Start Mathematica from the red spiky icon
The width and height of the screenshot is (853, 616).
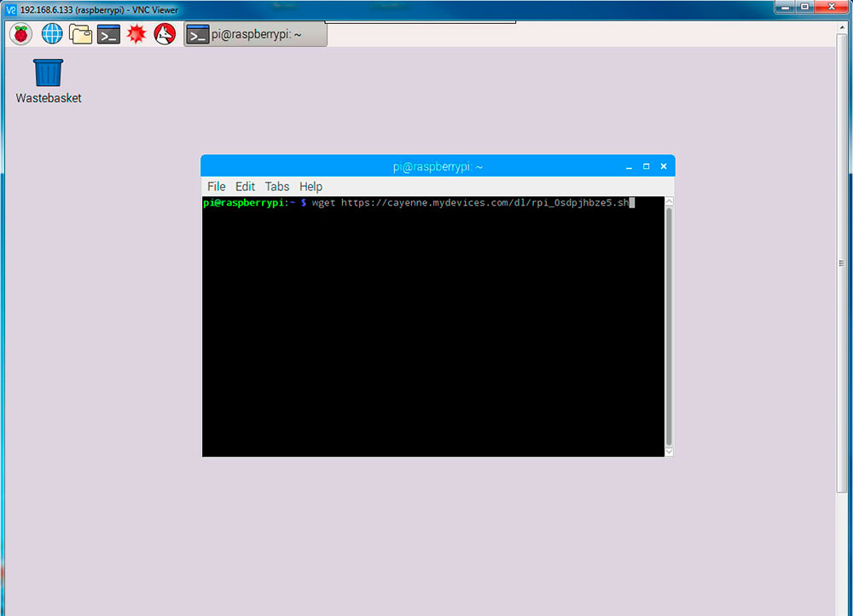[136, 34]
